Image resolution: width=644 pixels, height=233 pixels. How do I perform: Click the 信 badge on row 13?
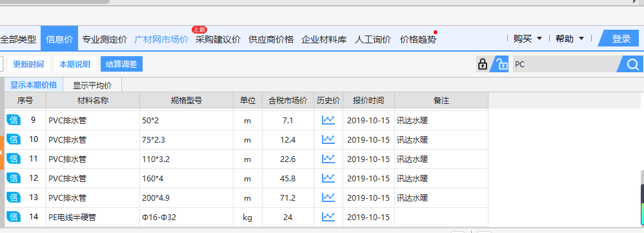pyautogui.click(x=14, y=198)
